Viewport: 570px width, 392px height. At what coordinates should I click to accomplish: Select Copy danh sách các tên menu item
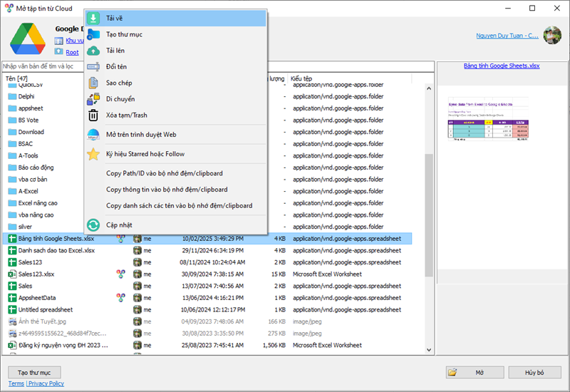179,206
